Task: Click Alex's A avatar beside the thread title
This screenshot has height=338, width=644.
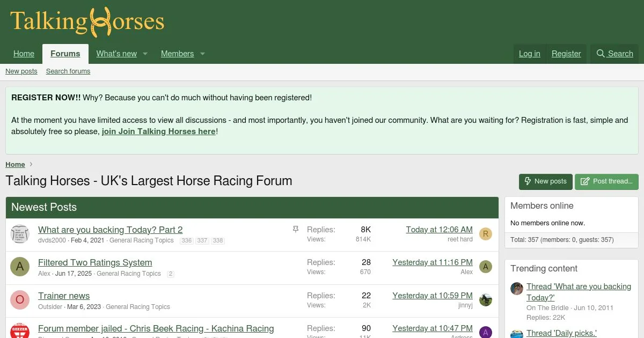Action: pyautogui.click(x=20, y=267)
